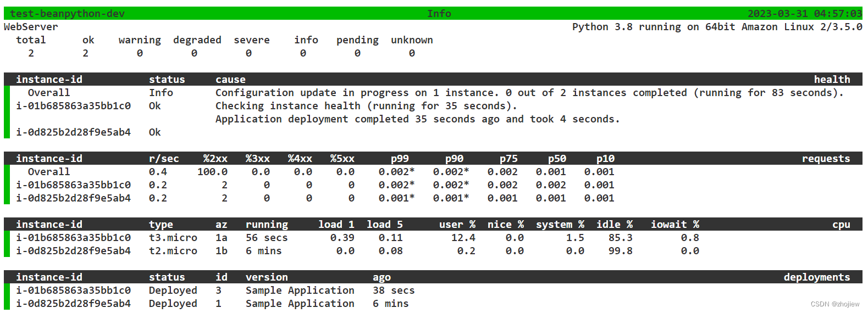
Task: Click the Checking instance health cause line
Action: tap(366, 106)
